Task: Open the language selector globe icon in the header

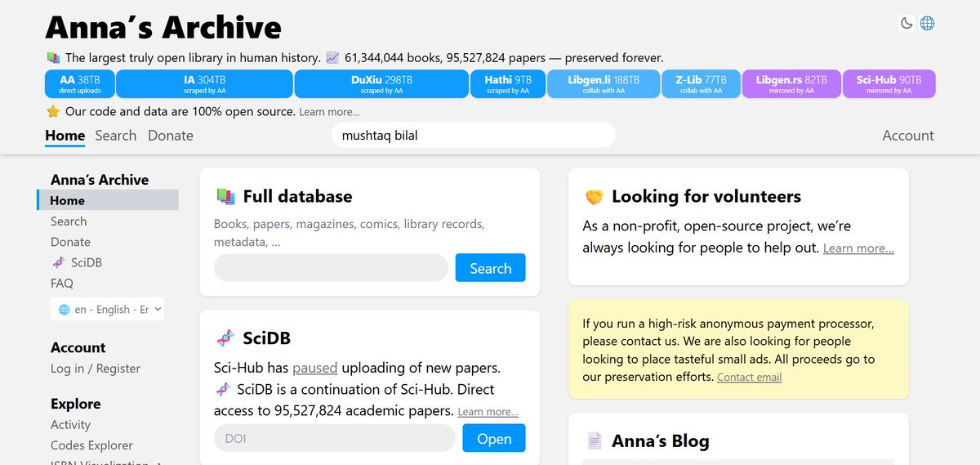Action: (x=927, y=24)
